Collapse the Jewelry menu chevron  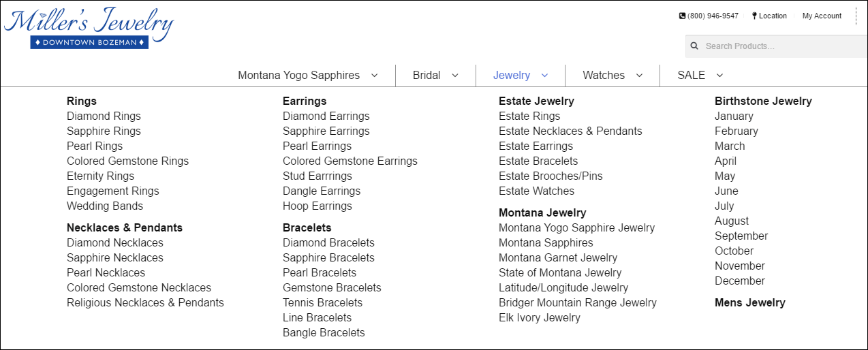tap(544, 76)
